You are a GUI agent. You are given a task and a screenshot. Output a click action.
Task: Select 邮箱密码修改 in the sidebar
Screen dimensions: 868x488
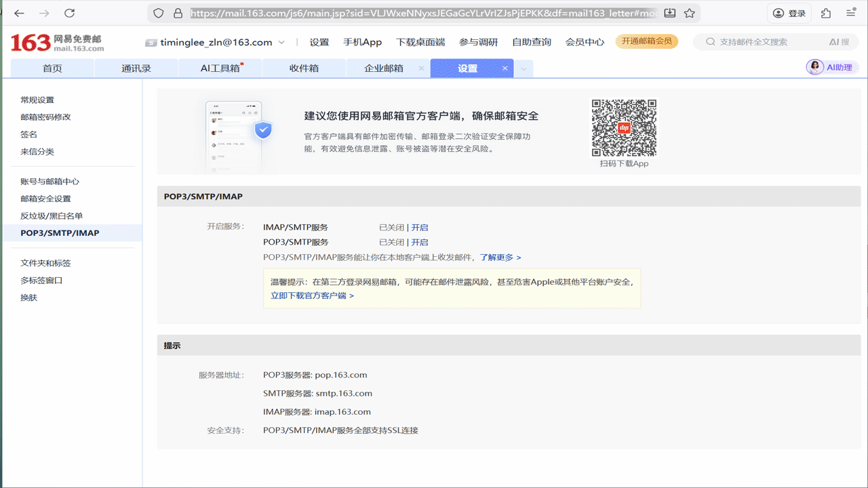coord(45,117)
